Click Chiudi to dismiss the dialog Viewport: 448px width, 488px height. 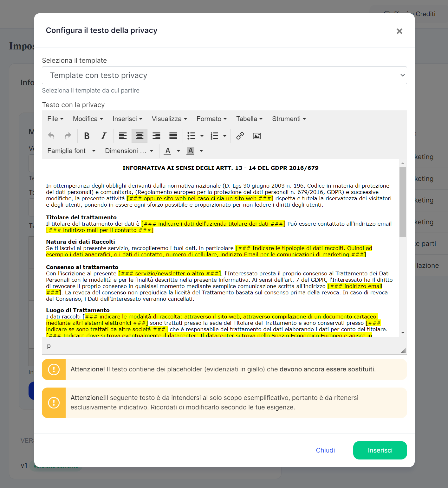325,450
